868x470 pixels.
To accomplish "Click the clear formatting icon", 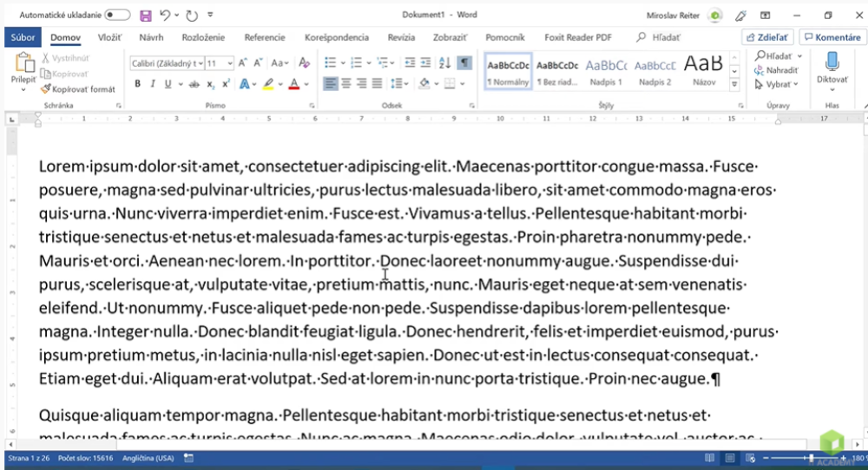I will click(304, 63).
